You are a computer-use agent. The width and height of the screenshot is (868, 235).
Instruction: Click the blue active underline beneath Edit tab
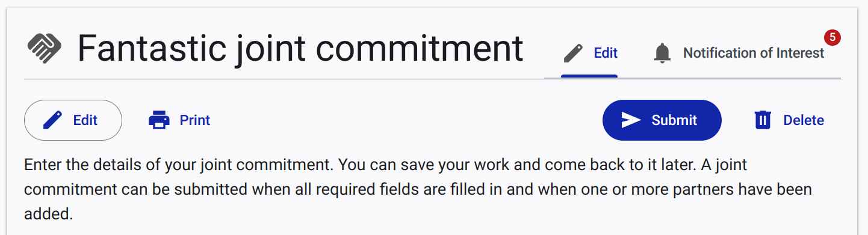coord(589,76)
